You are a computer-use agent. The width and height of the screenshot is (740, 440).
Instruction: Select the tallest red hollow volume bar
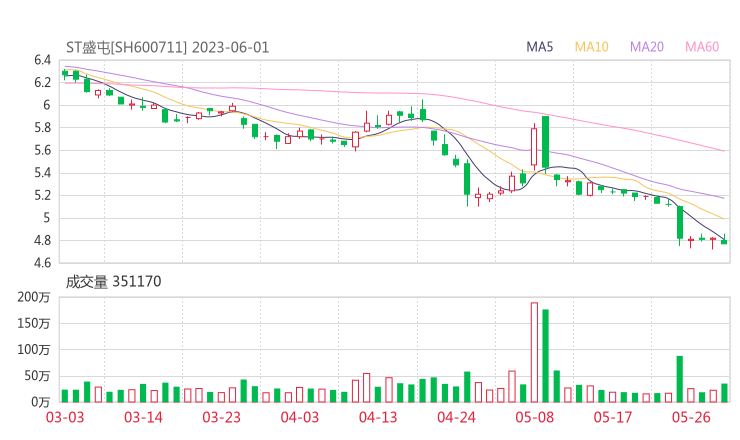click(534, 352)
